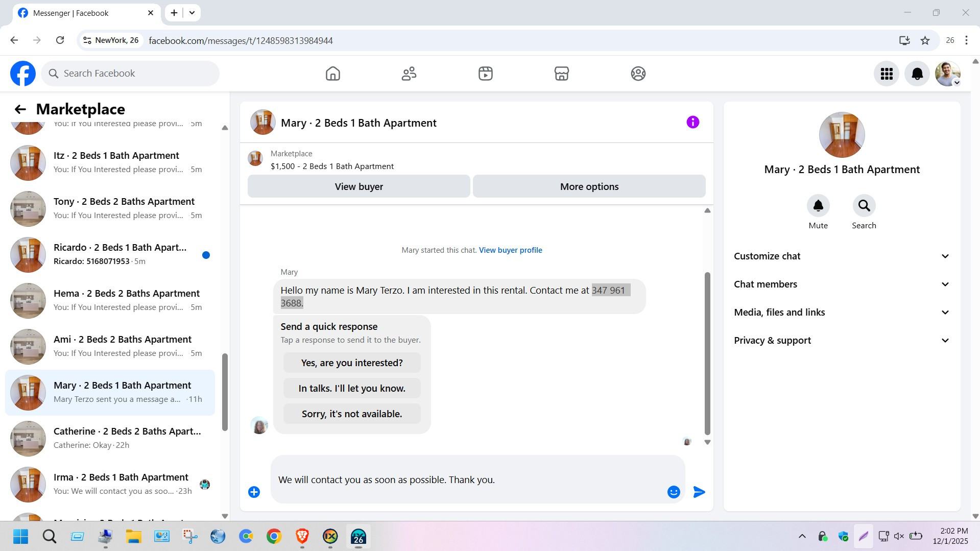Open File Explorer from taskbar

[134, 536]
